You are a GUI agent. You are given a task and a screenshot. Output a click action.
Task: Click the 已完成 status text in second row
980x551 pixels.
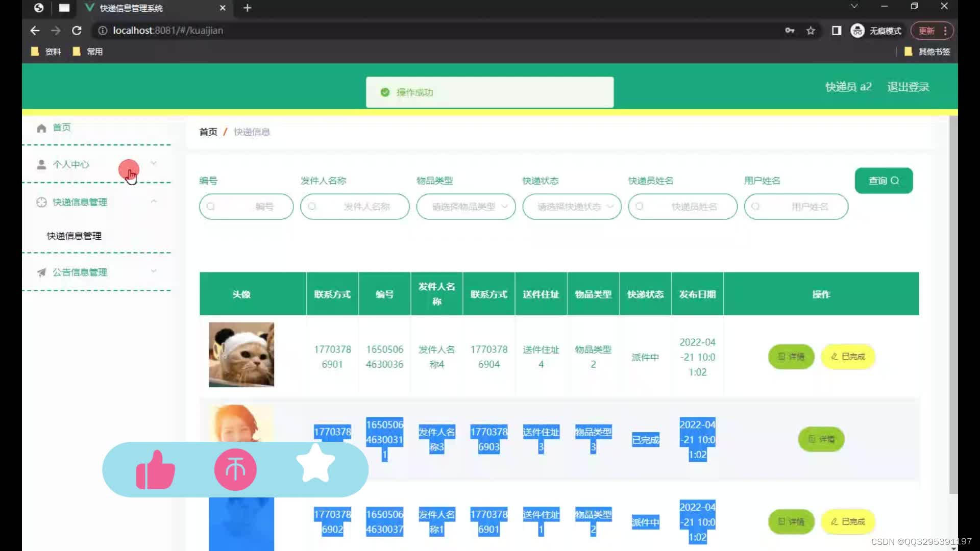645,440
